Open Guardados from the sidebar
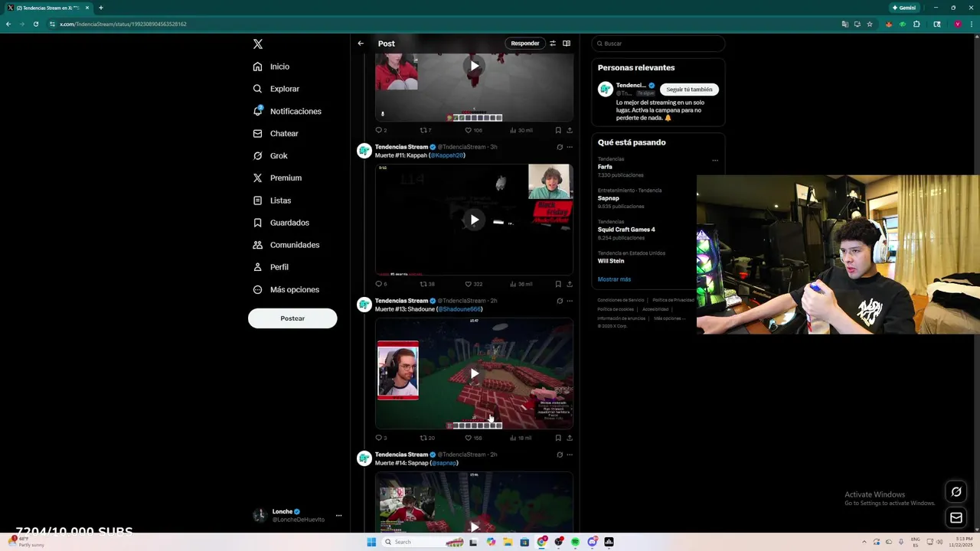Screen dimensions: 980x551 pyautogui.click(x=281, y=223)
